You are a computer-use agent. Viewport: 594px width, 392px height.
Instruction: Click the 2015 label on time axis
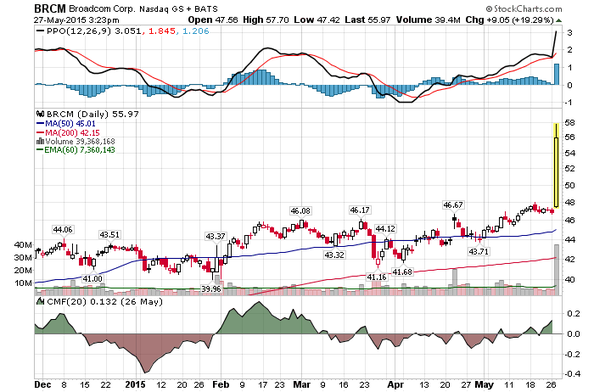tap(136, 384)
